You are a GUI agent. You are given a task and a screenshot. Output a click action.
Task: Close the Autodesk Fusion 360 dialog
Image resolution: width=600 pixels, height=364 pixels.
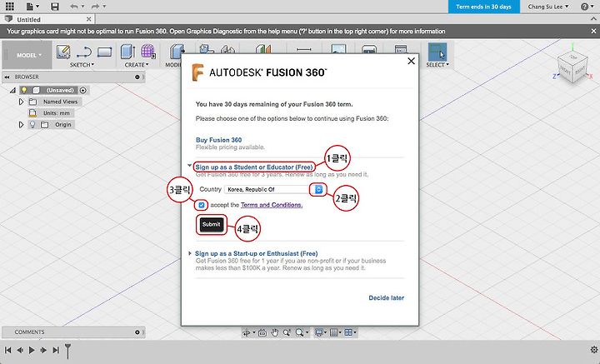click(412, 61)
